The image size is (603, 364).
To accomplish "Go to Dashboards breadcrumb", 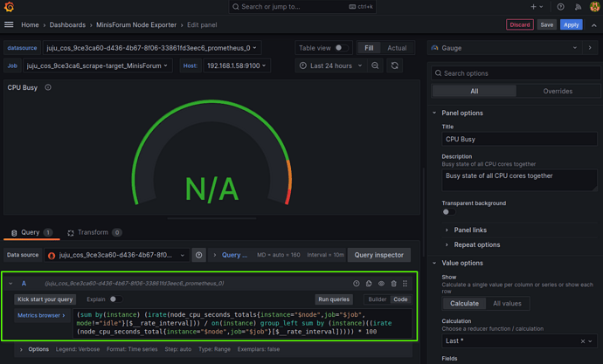I will [x=67, y=25].
